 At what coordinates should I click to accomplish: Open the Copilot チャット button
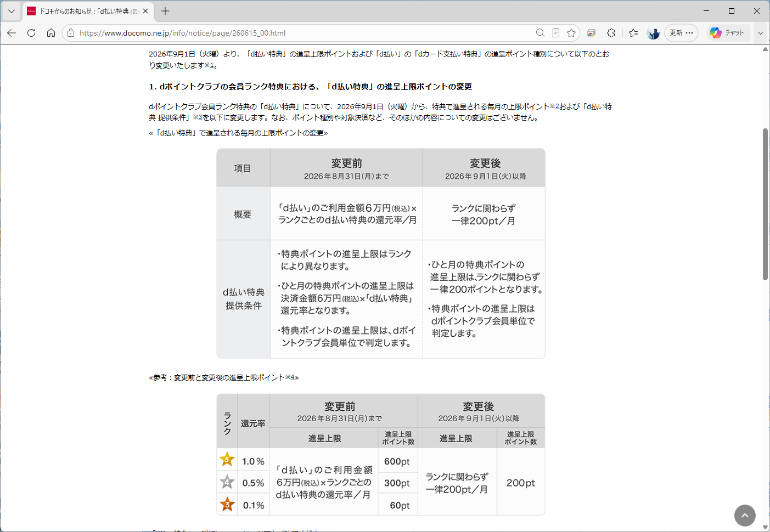pos(728,33)
